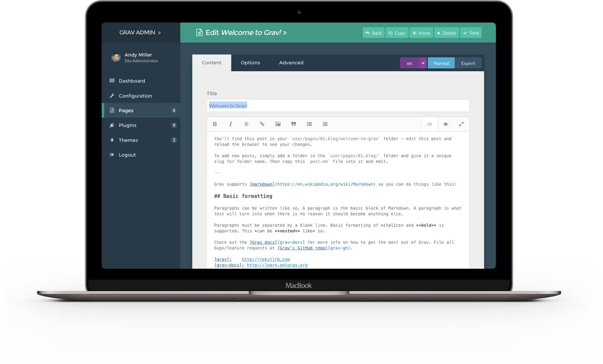The height and width of the screenshot is (364, 603).
Task: Select the en language button
Action: point(410,63)
